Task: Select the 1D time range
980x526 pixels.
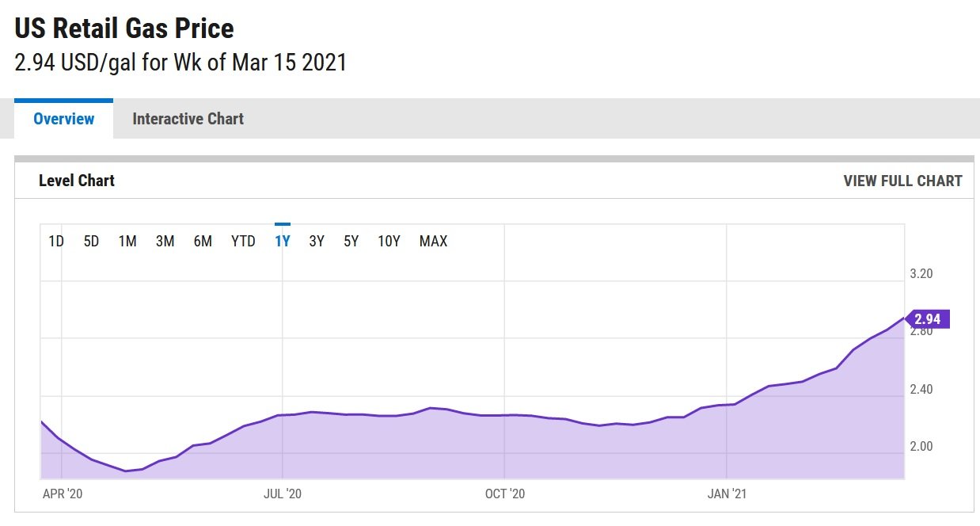Action: tap(56, 242)
